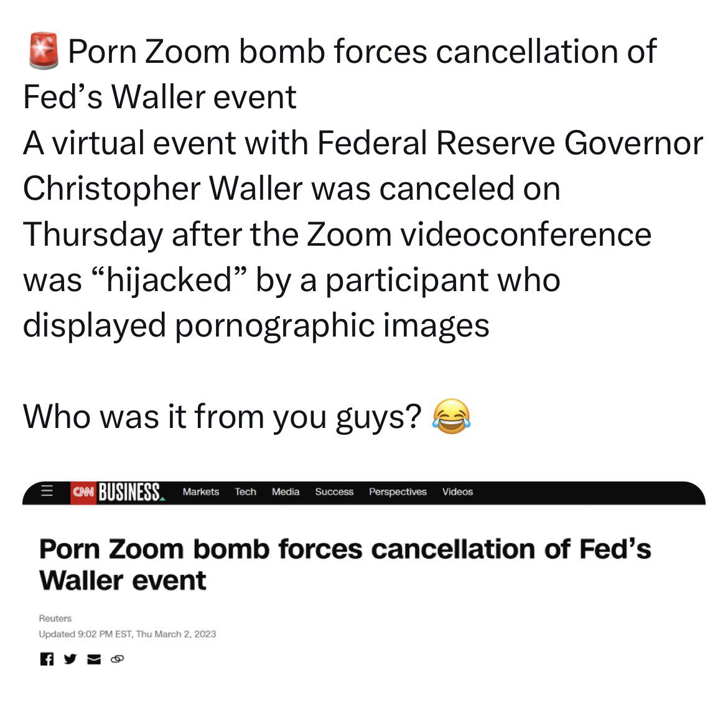Click the red CNN logo
Screen dimensions: 728x711
coord(83,492)
